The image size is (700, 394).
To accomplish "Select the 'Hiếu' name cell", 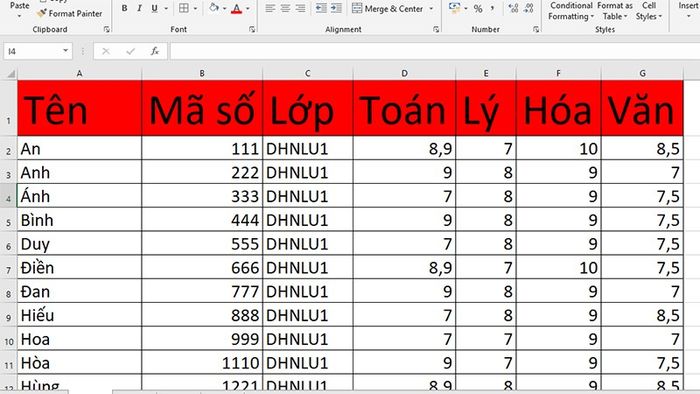I will coord(79,315).
